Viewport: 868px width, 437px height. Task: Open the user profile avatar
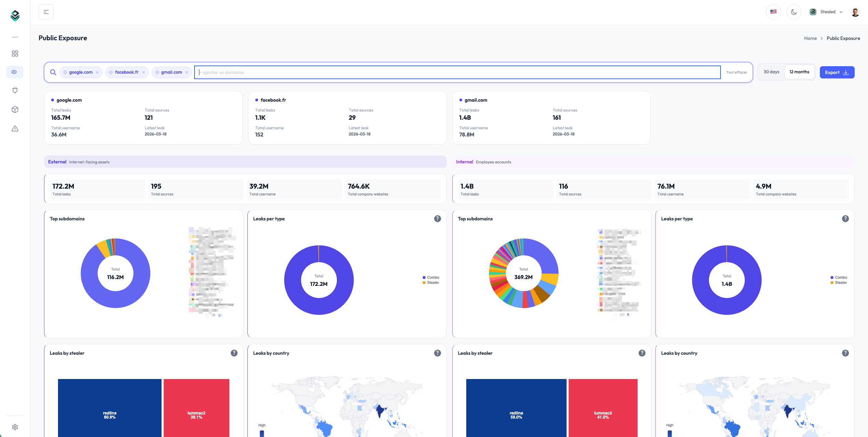pyautogui.click(x=855, y=12)
